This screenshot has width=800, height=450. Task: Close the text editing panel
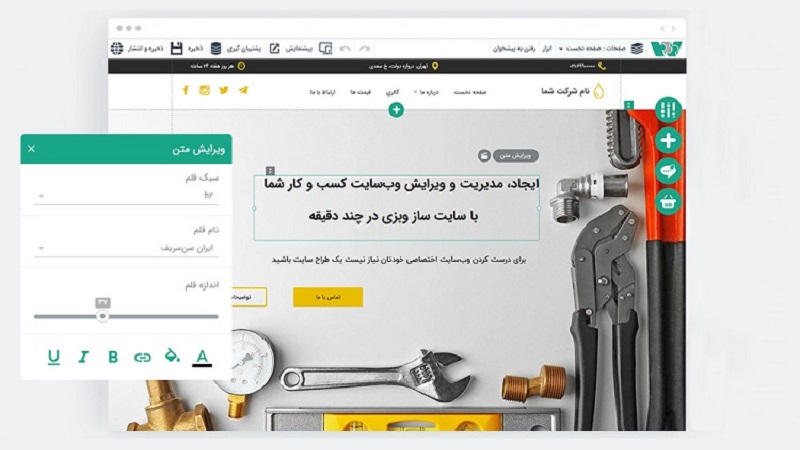click(x=32, y=149)
